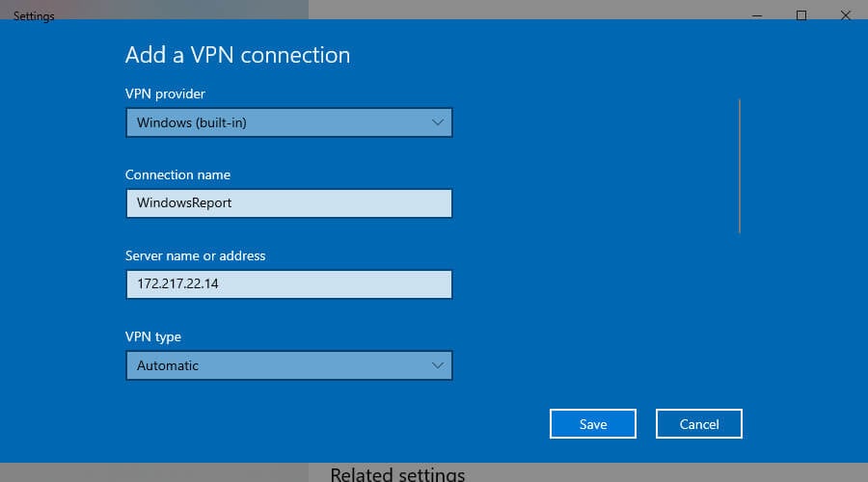The height and width of the screenshot is (482, 868).
Task: Click the Connection name label
Action: point(177,174)
